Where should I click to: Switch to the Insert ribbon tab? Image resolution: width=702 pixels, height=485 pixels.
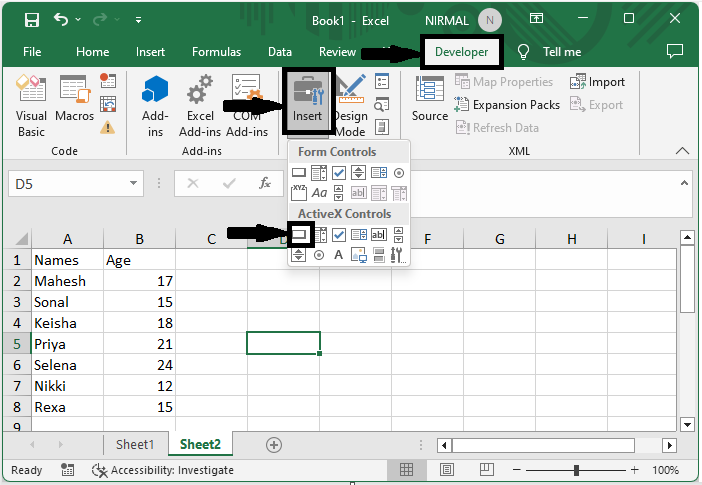pos(150,52)
